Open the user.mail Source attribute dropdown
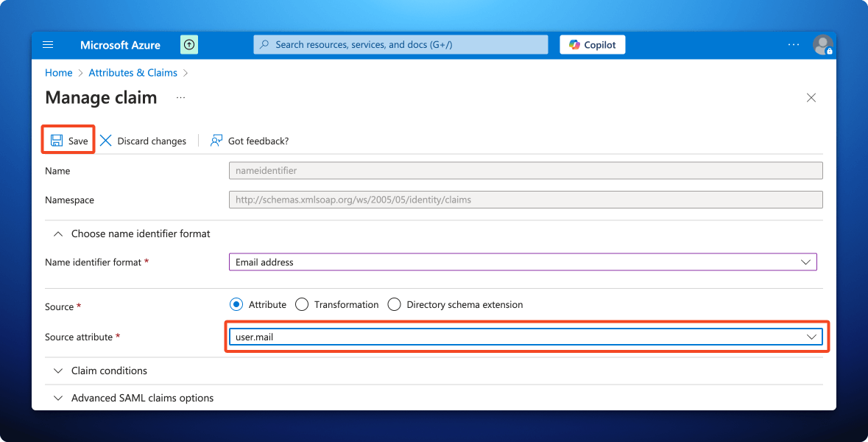The height and width of the screenshot is (442, 868). click(812, 337)
